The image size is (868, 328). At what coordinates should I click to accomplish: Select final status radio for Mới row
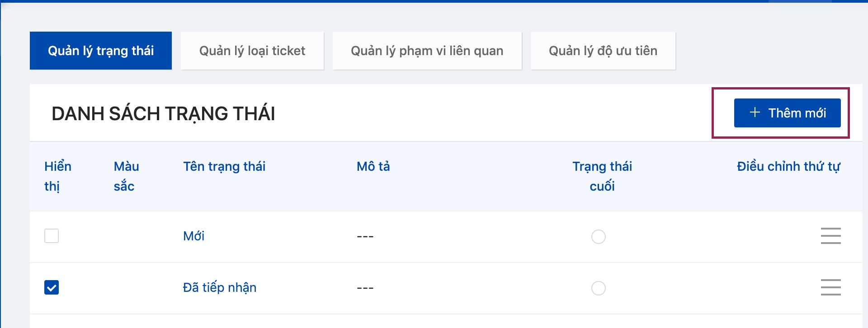[598, 237]
